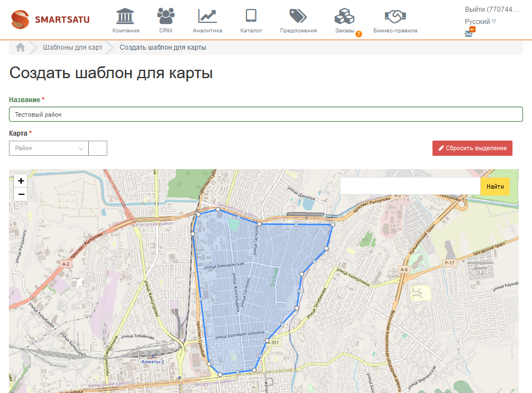The width and height of the screenshot is (532, 393).
Task: Open the Предложения tags icon
Action: pyautogui.click(x=298, y=16)
